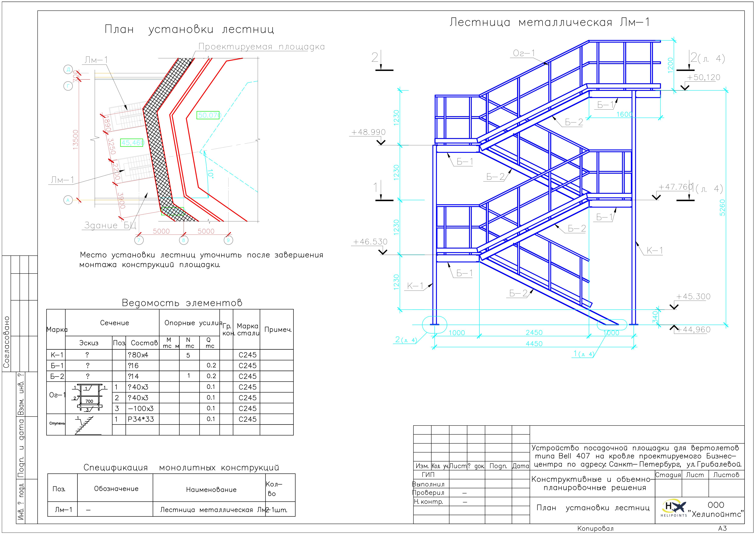The height and width of the screenshot is (534, 756).
Task: Click the cell '?80x4' in the К–1 row
Action: pos(138,355)
